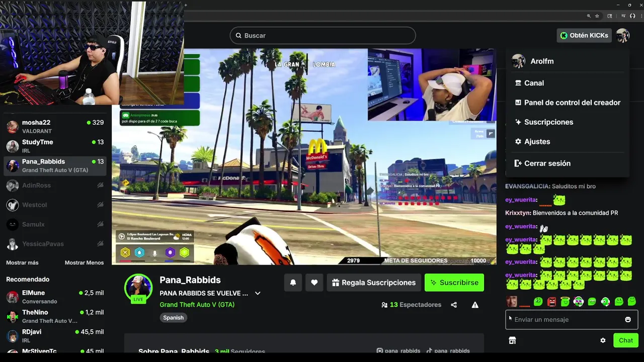Screen dimensions: 644x362
Task: Click browser zoom magnifier icon
Action: 589,16
